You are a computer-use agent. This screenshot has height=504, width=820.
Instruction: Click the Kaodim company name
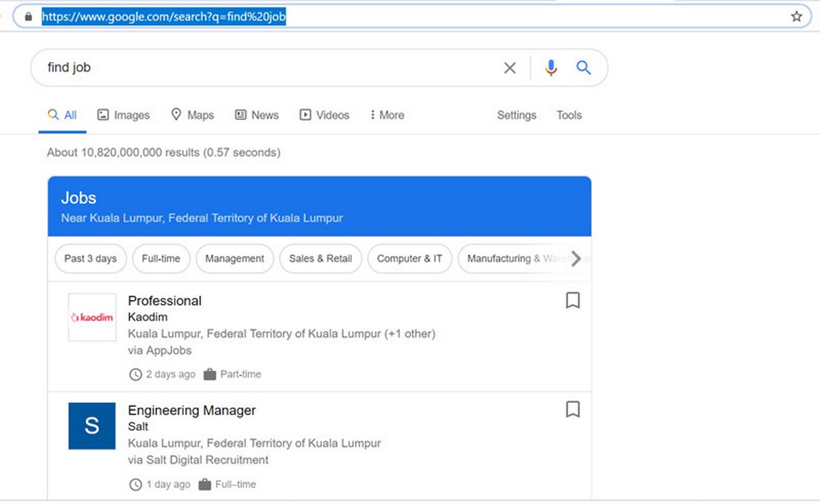click(x=148, y=317)
